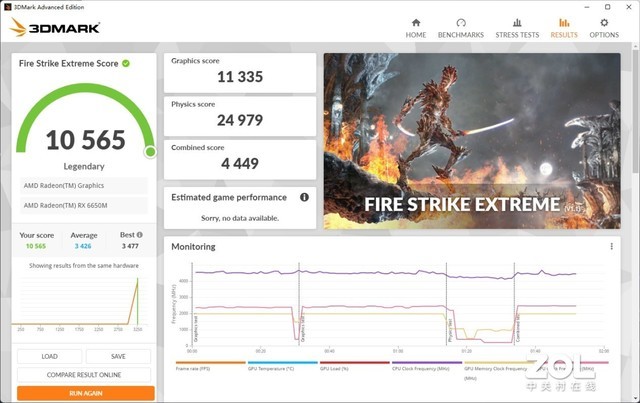Viewport: 640px width, 403px height.
Task: Click the Fire Strike Extreme artwork image
Action: pyautogui.click(x=472, y=141)
